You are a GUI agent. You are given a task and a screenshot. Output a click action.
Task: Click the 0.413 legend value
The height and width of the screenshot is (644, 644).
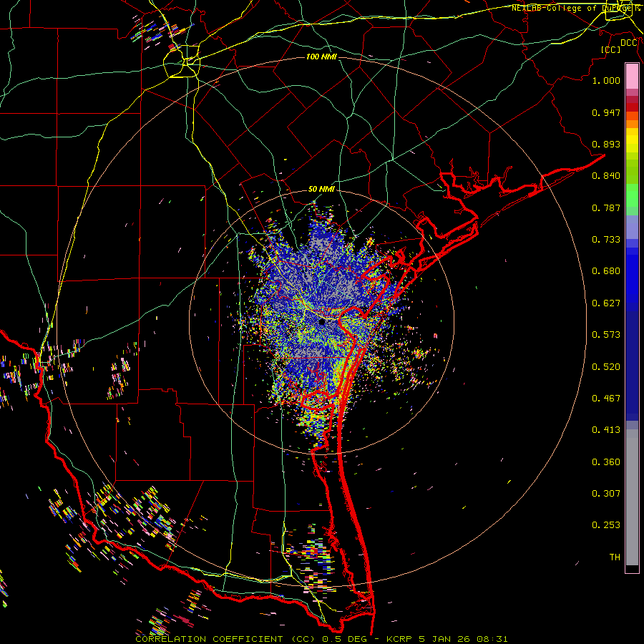(606, 430)
